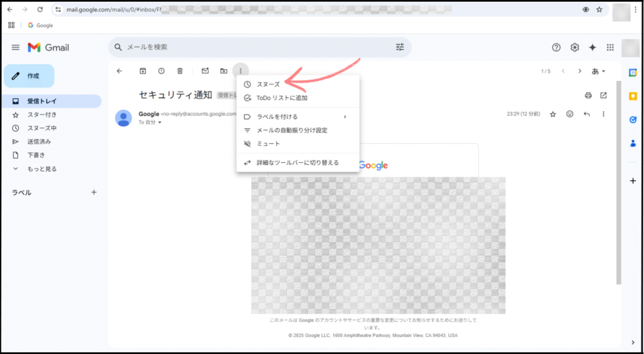The width and height of the screenshot is (644, 354).
Task: Select スヌーズ from the menu
Action: click(x=297, y=85)
